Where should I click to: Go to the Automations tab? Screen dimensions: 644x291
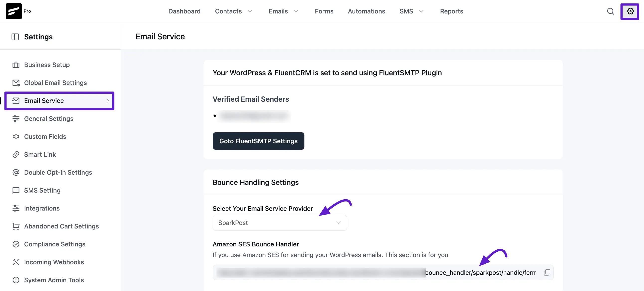point(367,11)
